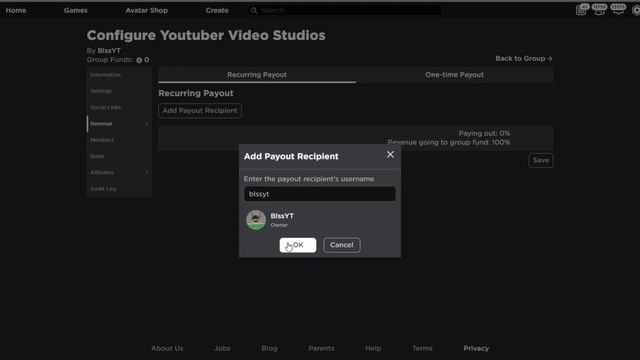This screenshot has height=360, width=640.
Task: Click the search magnifier icon
Action: pyautogui.click(x=254, y=10)
